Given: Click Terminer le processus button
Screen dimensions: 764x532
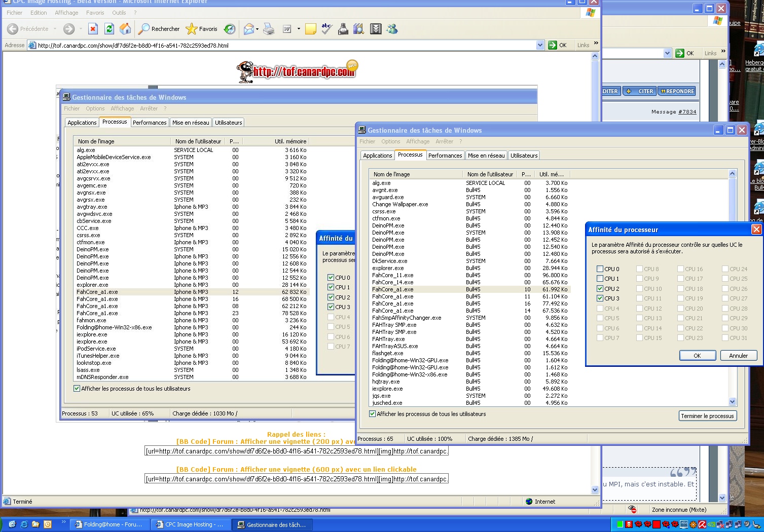Looking at the screenshot, I should coord(707,415).
